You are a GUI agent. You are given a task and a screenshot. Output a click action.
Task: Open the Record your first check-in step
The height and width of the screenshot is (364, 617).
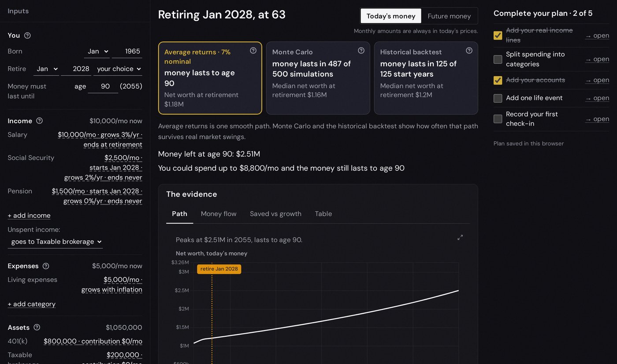click(x=597, y=119)
